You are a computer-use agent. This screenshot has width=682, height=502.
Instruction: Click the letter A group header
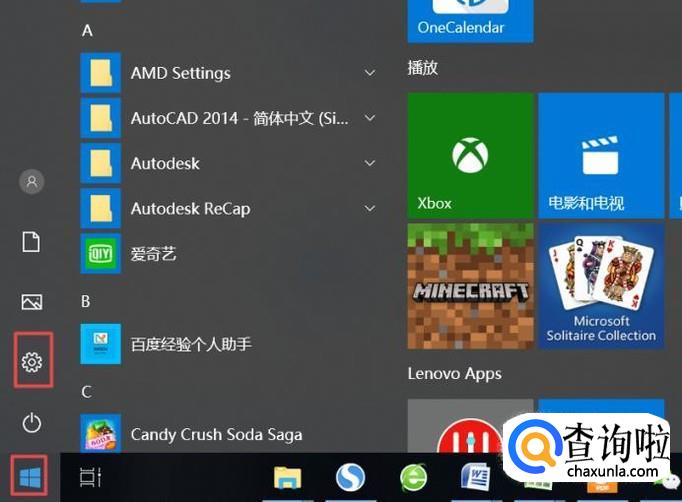coord(87,31)
